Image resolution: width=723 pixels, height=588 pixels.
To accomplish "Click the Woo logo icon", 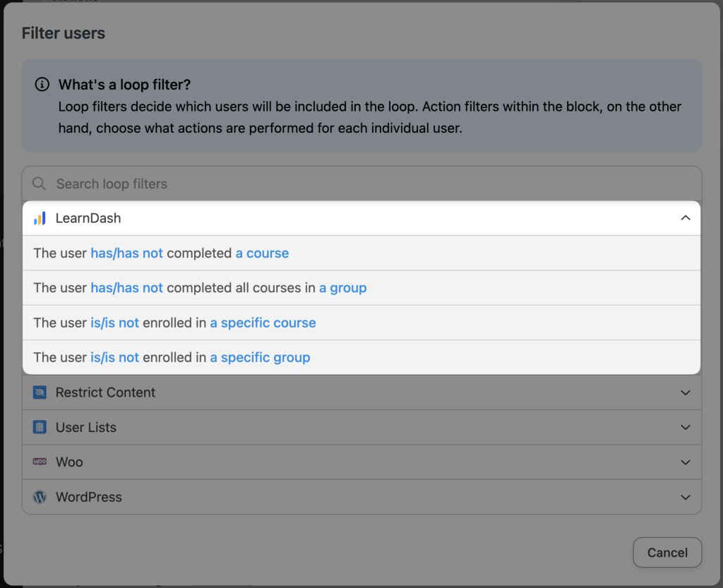I will point(40,462).
